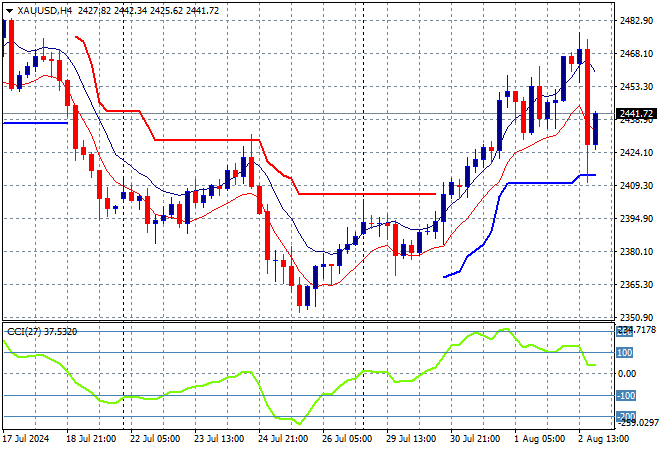Click the 26 Jul 05:00 time label
Image resolution: width=660 pixels, height=450 pixels.
tap(347, 439)
